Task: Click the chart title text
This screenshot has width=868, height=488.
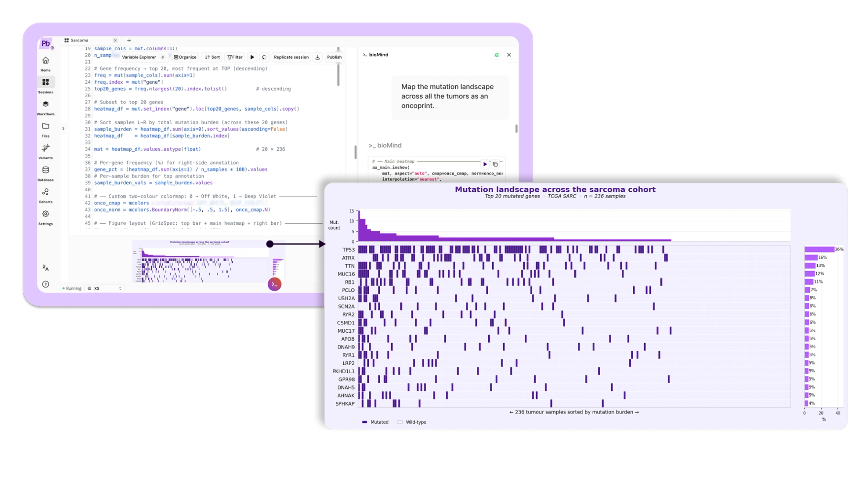Action: coord(555,189)
